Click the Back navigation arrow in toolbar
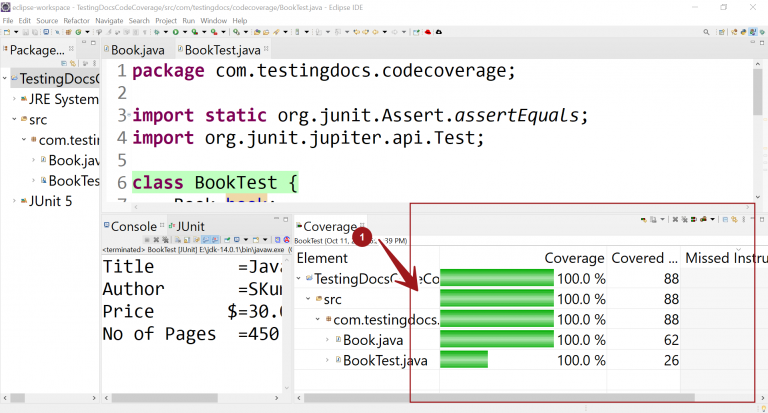This screenshot has width=768, height=413. 375,32
